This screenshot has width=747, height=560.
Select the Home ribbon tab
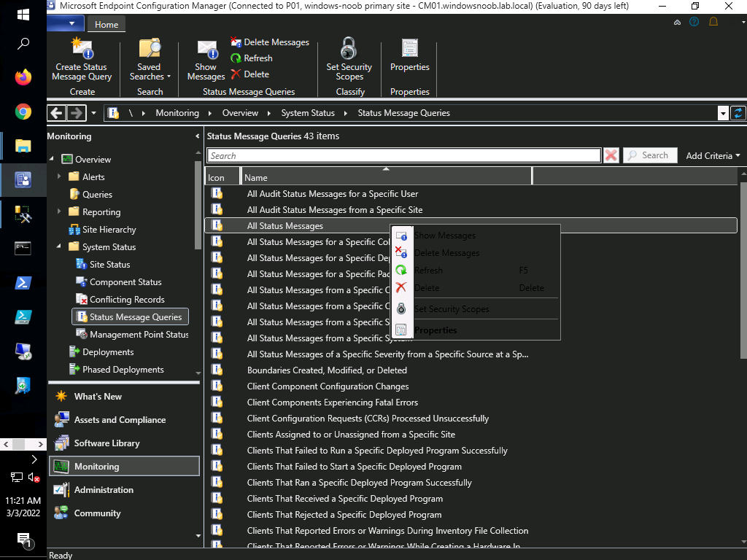tap(107, 25)
